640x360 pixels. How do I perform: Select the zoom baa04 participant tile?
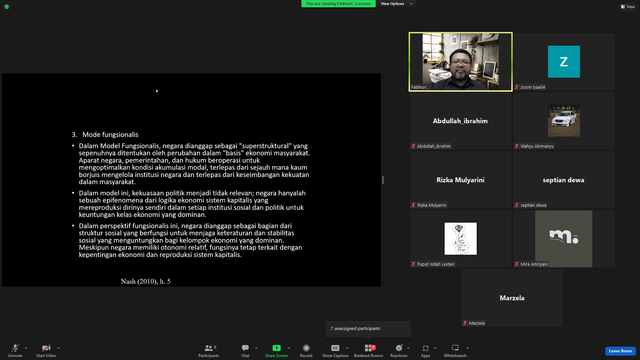(564, 62)
